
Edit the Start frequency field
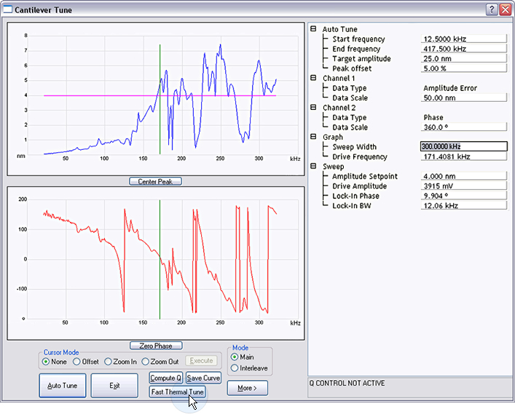pyautogui.click(x=463, y=39)
